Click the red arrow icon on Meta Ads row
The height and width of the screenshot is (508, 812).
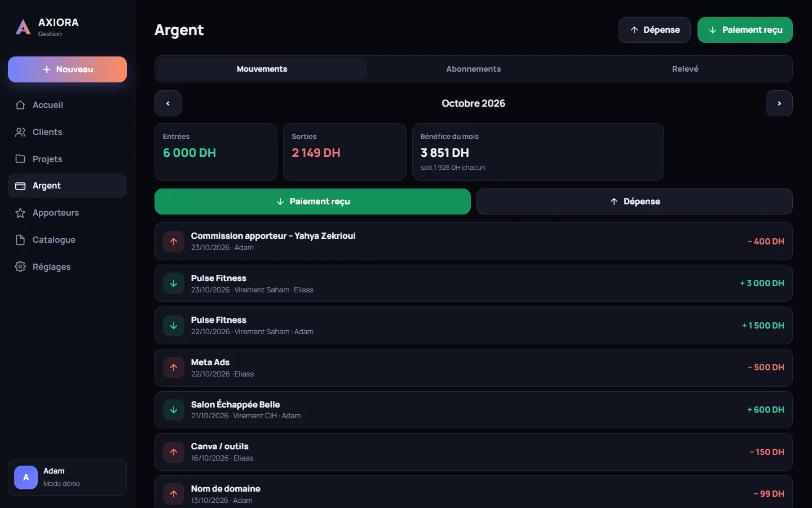174,367
